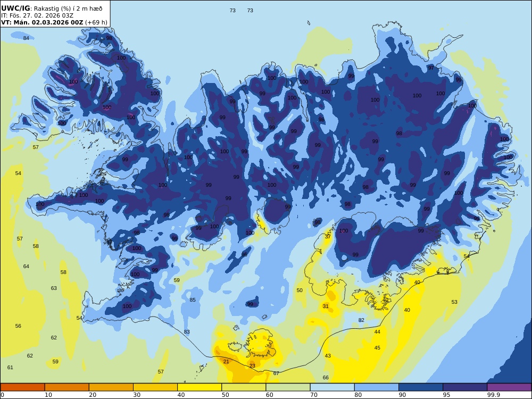Image resolution: width=532 pixels, height=399 pixels.
Task: Click the humidity value '85' on the map
Action: 193,300
